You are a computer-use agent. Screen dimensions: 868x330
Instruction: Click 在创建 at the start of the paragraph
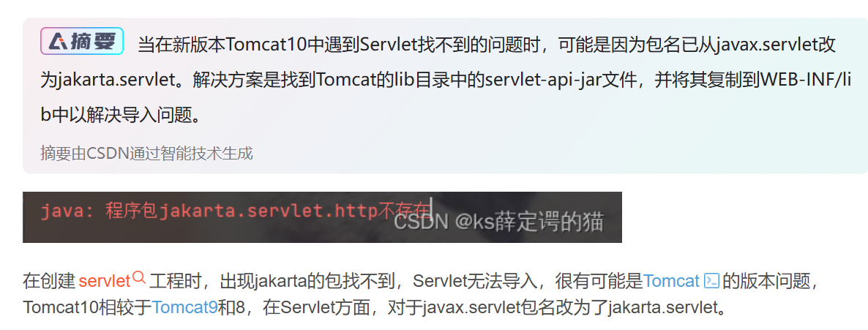click(x=49, y=281)
